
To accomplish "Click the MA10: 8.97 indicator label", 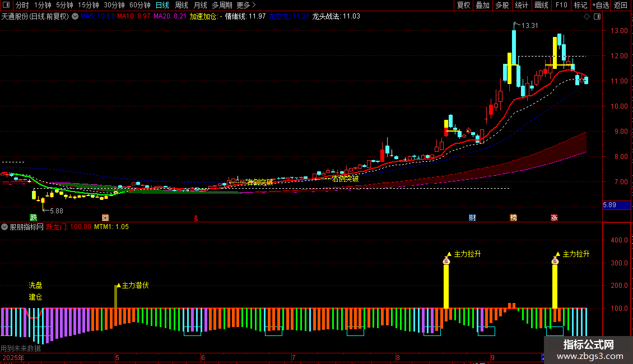I will (x=134, y=17).
